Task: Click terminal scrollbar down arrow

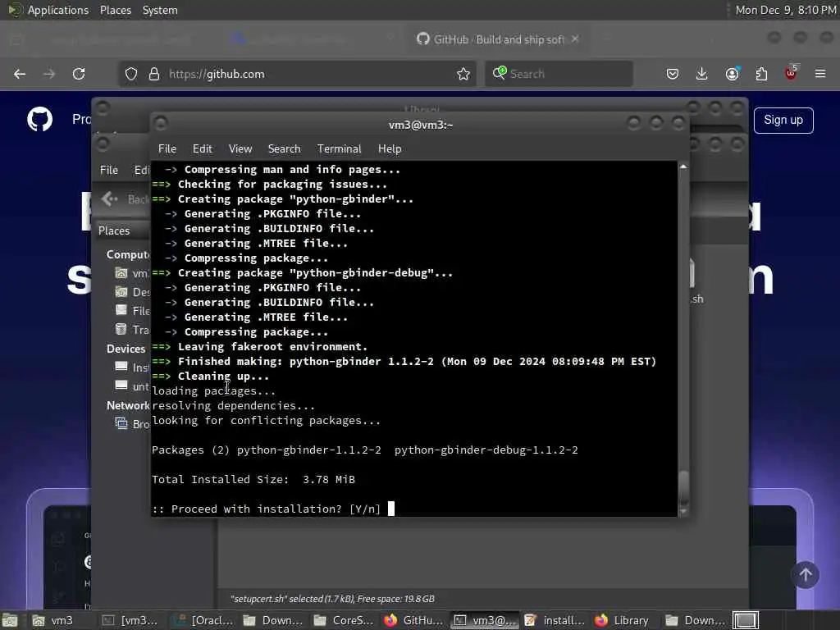Action: [683, 512]
